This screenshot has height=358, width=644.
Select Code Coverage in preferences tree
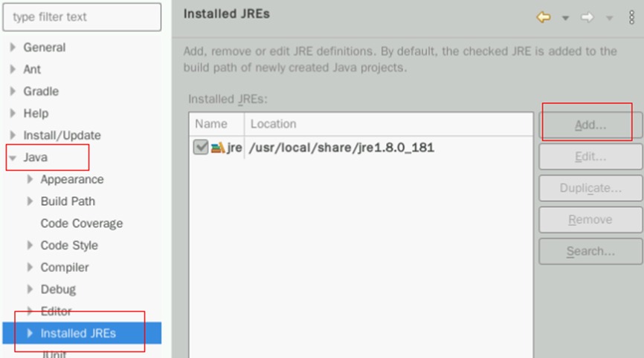(81, 224)
